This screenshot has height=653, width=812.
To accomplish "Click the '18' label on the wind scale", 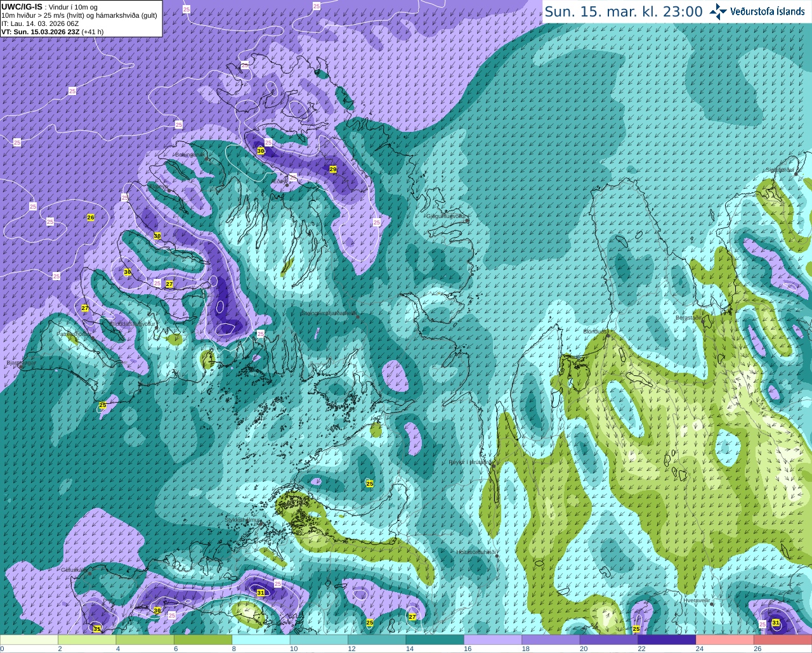I will 525,649.
